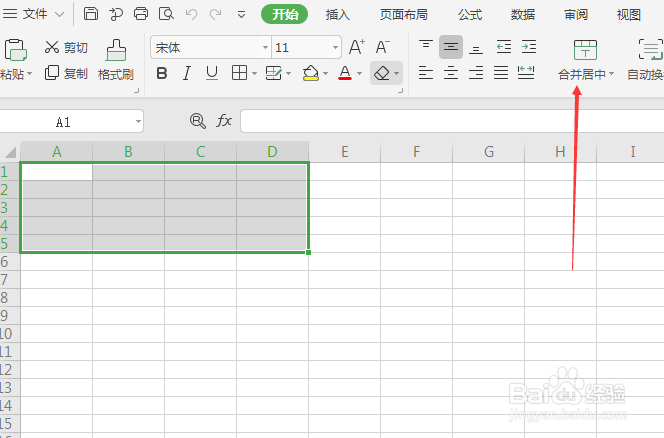Image resolution: width=664 pixels, height=438 pixels.
Task: Expand the Paste (粘贴) options arrow
Action: click(29, 74)
